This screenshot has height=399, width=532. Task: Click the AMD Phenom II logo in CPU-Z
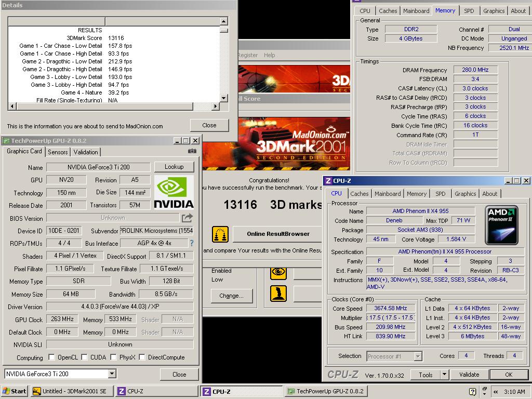(x=501, y=225)
